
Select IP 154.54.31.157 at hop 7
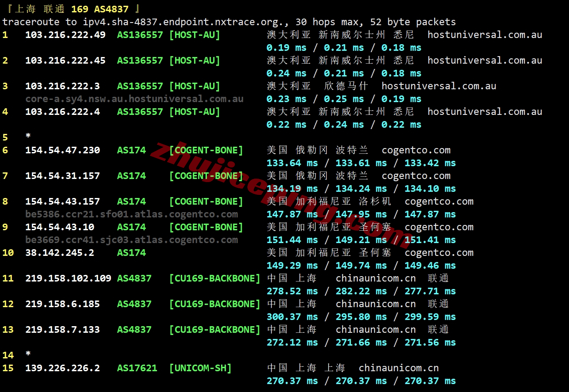coord(62,176)
